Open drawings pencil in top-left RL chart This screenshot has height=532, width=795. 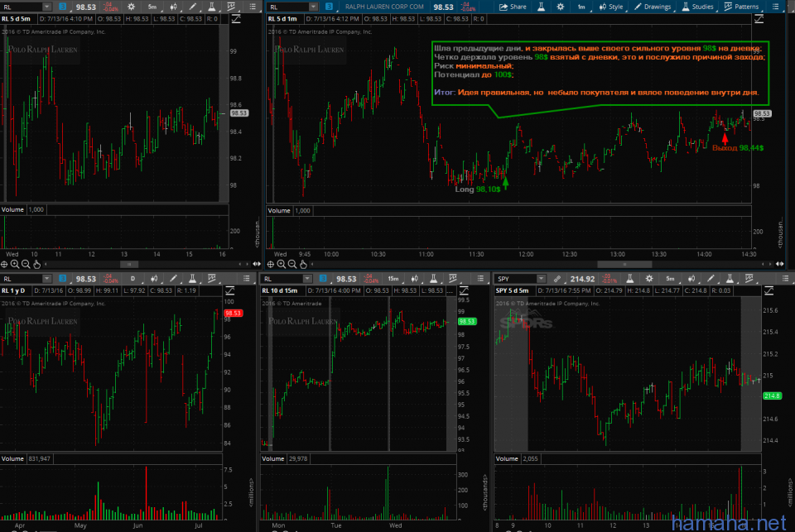pos(193,7)
